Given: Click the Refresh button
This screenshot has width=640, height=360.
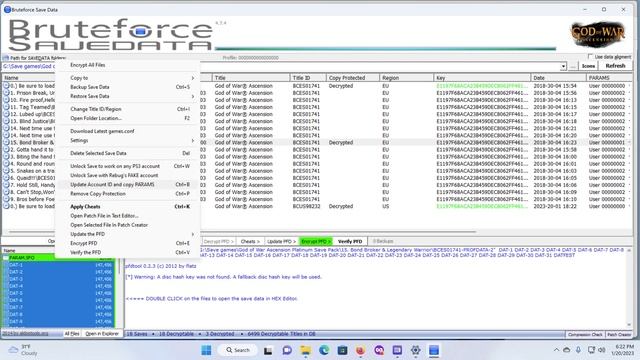Looking at the screenshot, I should click(x=615, y=66).
